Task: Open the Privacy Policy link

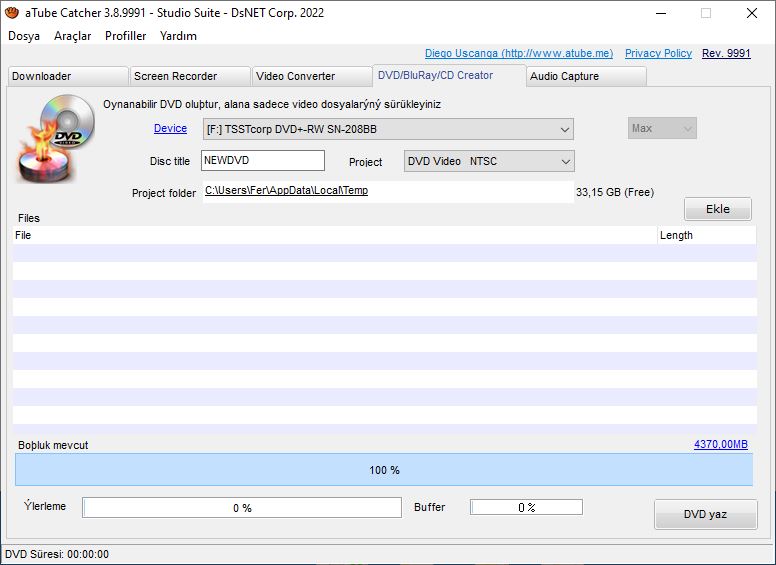Action: tap(658, 53)
